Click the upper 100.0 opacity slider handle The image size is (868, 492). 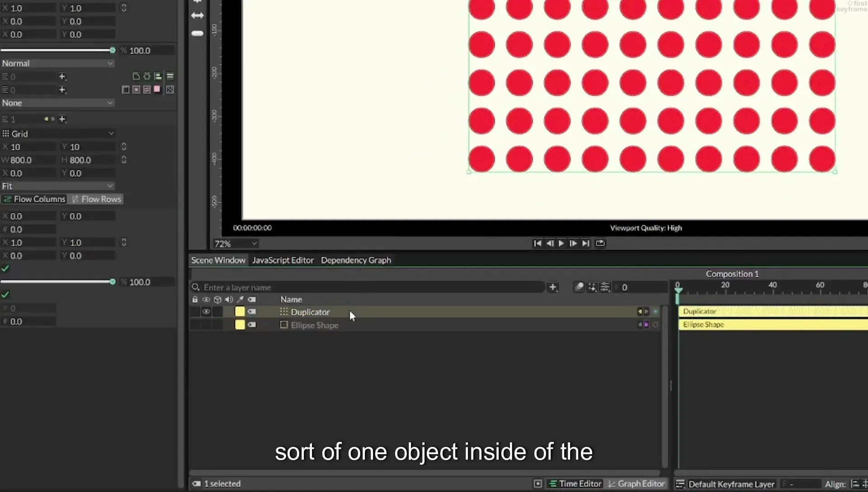113,50
